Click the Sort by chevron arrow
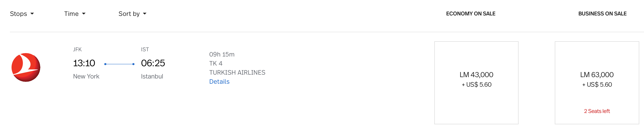 pyautogui.click(x=145, y=14)
